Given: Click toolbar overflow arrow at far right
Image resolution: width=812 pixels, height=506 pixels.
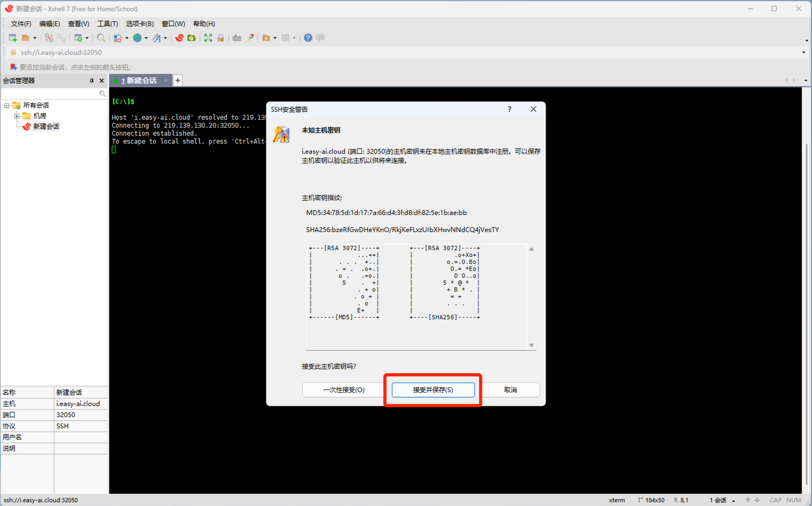Looking at the screenshot, I should pos(807,40).
